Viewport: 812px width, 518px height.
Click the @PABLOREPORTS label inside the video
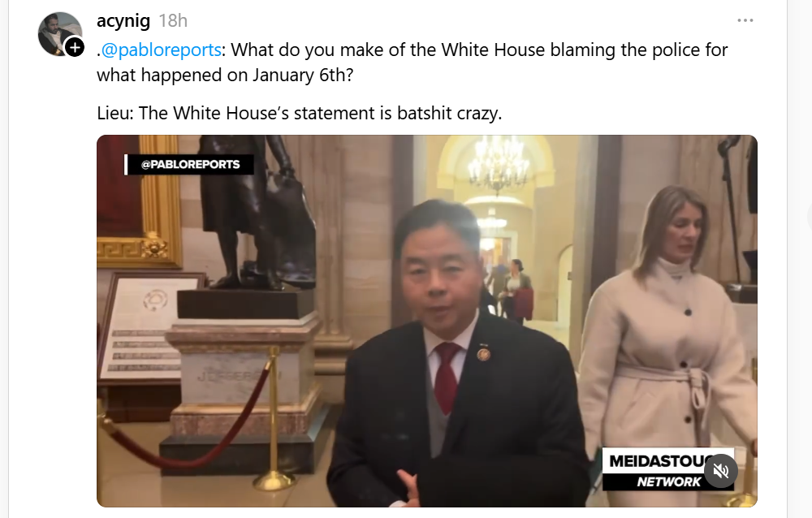pyautogui.click(x=189, y=164)
